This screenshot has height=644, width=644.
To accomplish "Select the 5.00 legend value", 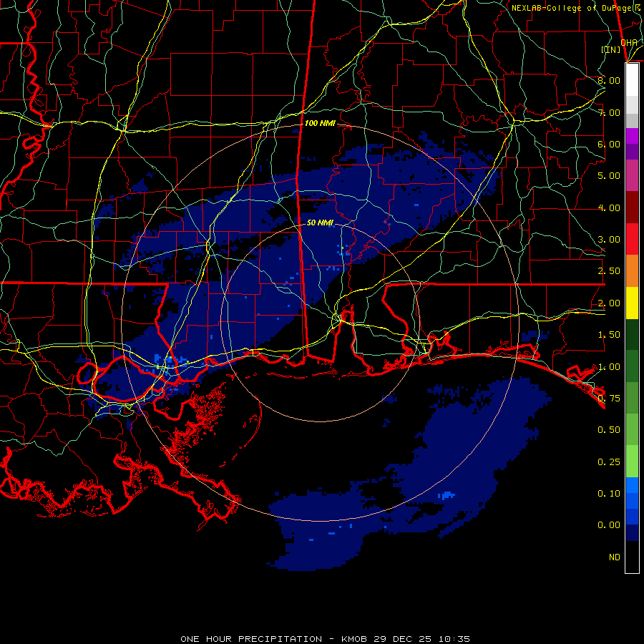I will click(609, 176).
